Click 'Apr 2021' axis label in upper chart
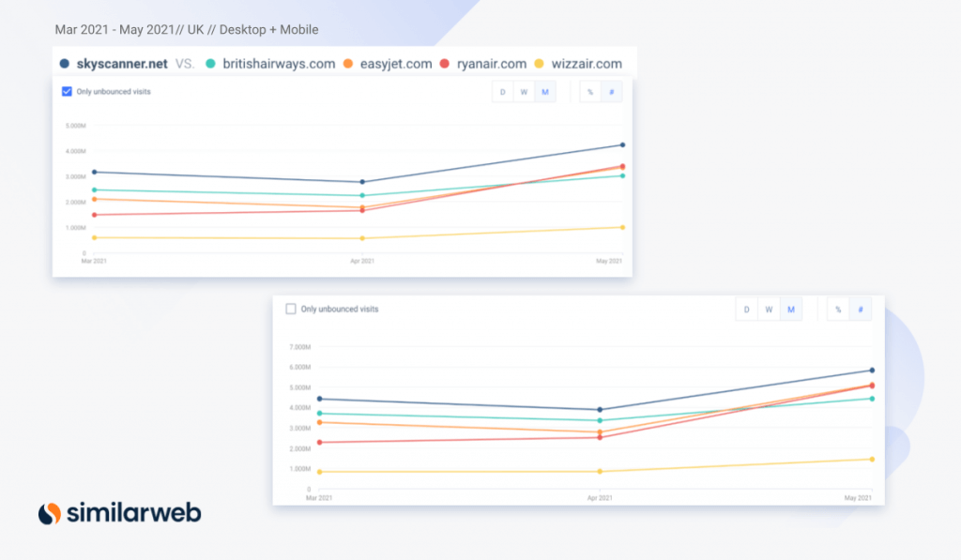 click(x=362, y=261)
